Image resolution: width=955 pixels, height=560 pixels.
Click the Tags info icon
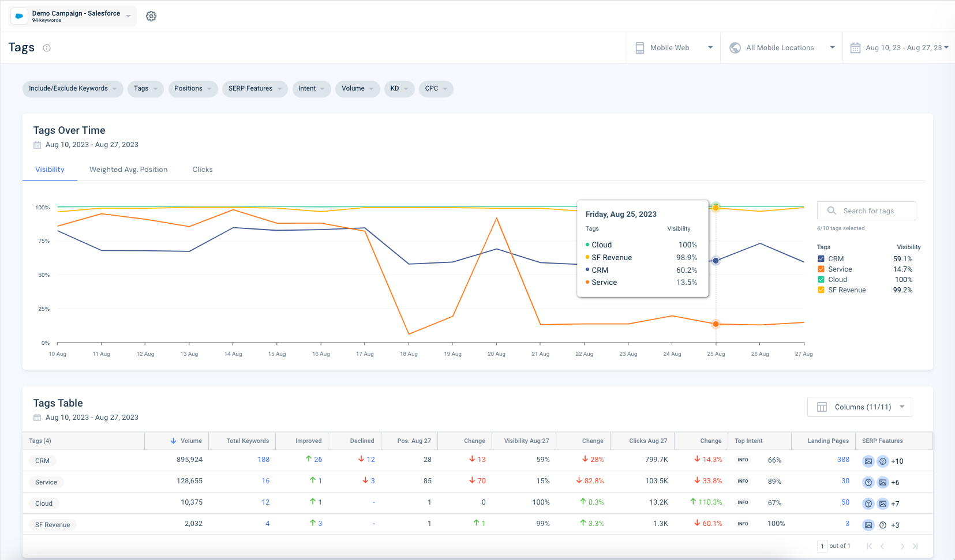pos(47,48)
